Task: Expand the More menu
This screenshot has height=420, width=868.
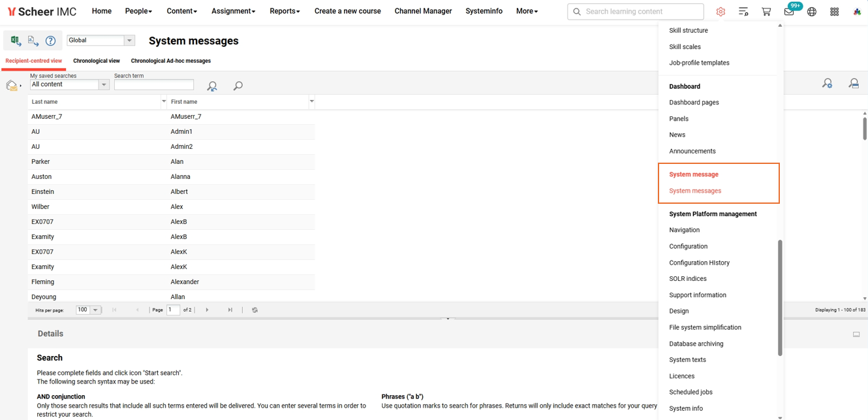Action: click(527, 11)
